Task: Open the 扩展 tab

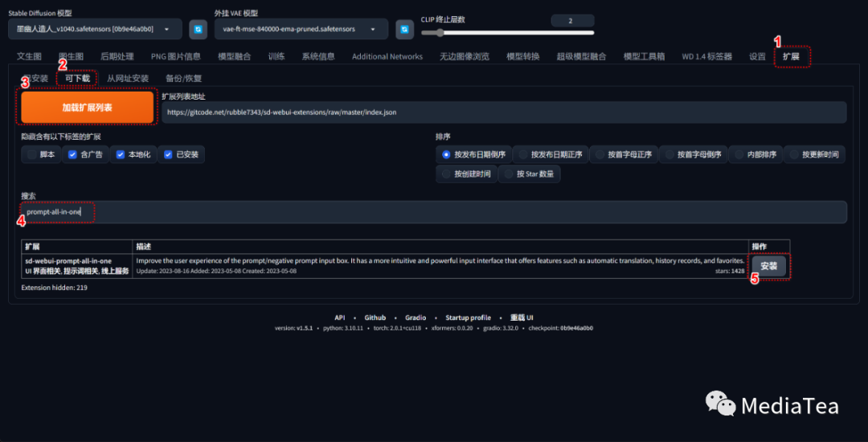Action: tap(791, 56)
